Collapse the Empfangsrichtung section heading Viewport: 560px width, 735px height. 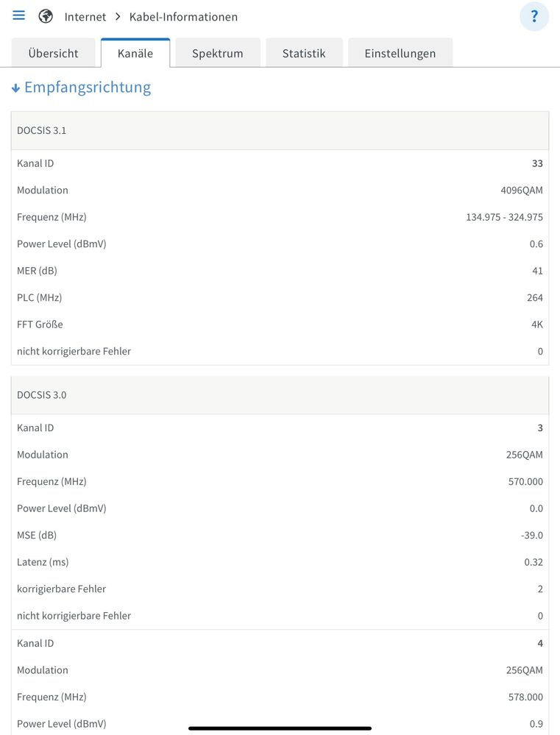click(x=87, y=88)
